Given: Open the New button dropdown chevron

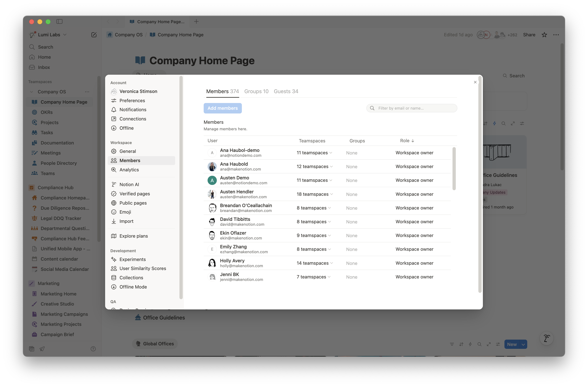Looking at the screenshot, I should point(523,344).
